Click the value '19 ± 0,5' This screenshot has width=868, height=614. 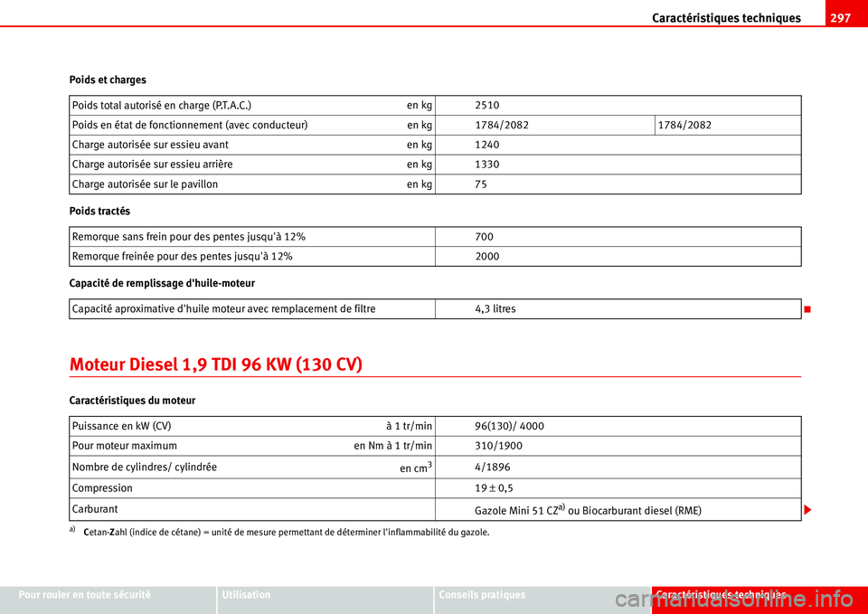coord(494,488)
